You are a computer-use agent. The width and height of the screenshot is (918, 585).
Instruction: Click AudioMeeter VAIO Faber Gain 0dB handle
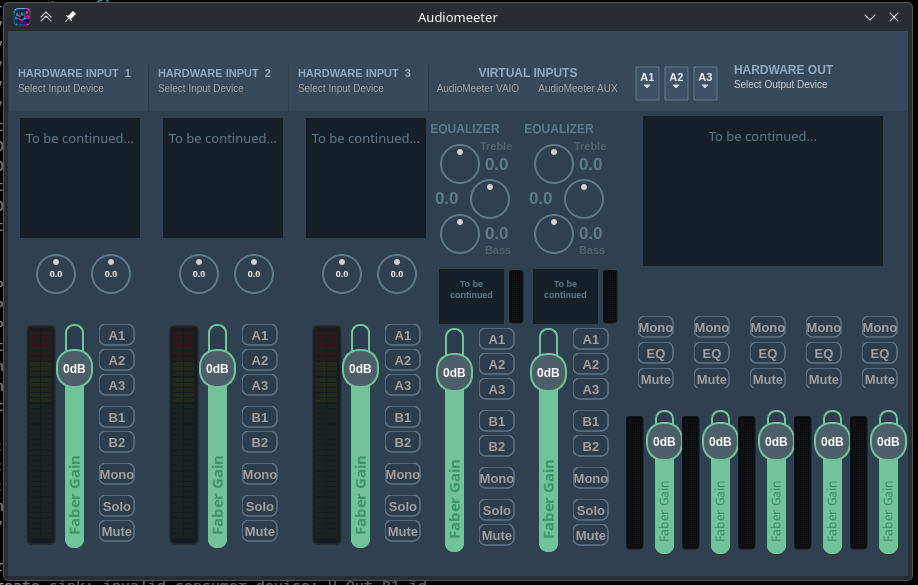(454, 372)
